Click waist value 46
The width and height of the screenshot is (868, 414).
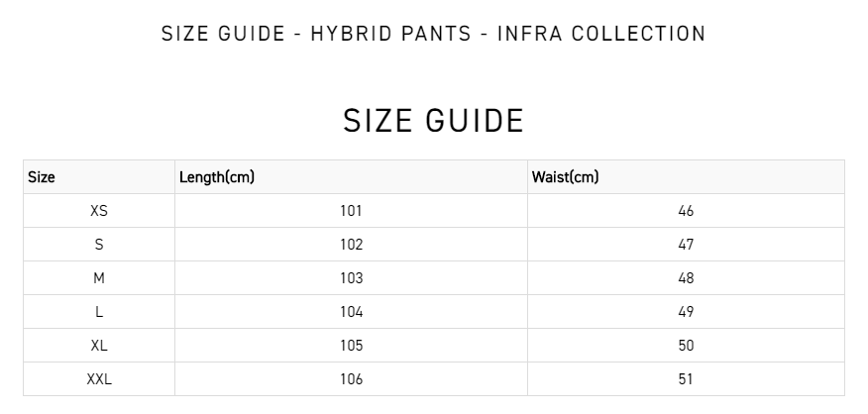point(686,211)
